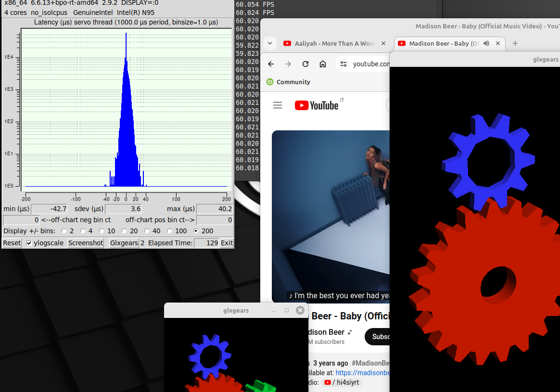
Task: Click the off-chart pos bin count field
Action: (215, 220)
